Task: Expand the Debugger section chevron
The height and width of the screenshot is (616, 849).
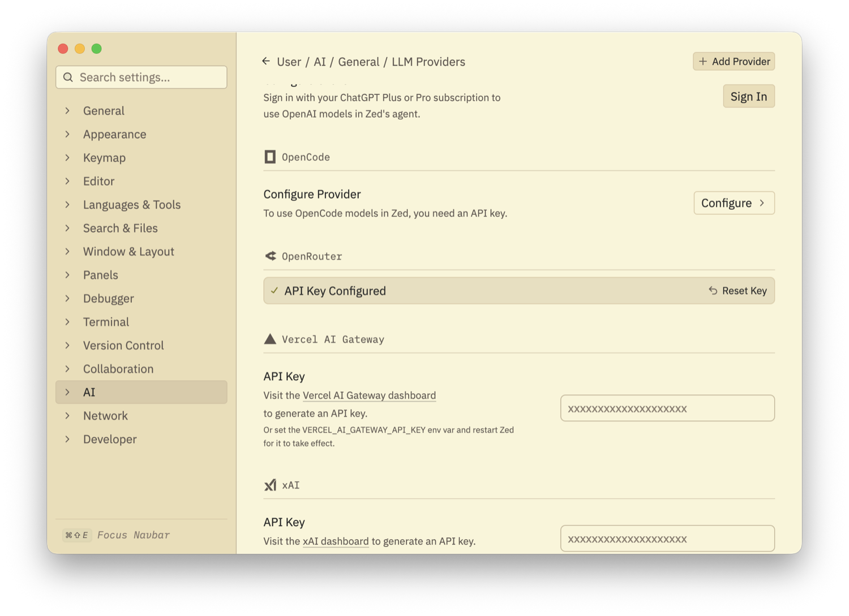Action: [x=67, y=299]
